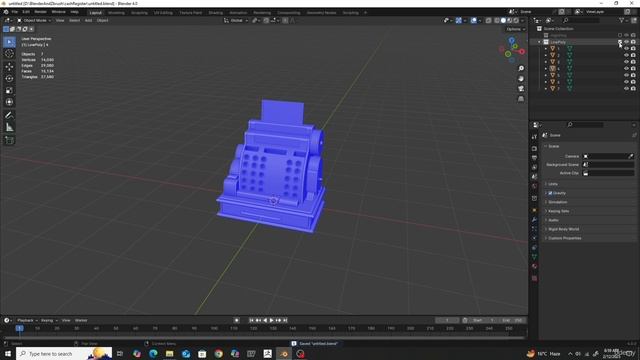Click the viewport zoom magnifier icon
Image resolution: width=640 pixels, height=360 pixels.
(x=521, y=68)
